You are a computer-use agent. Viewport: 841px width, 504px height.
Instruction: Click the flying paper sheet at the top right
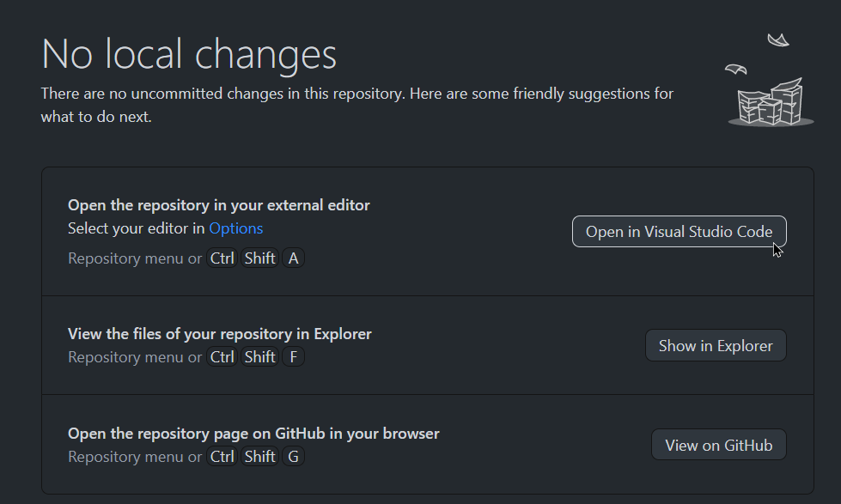778,40
